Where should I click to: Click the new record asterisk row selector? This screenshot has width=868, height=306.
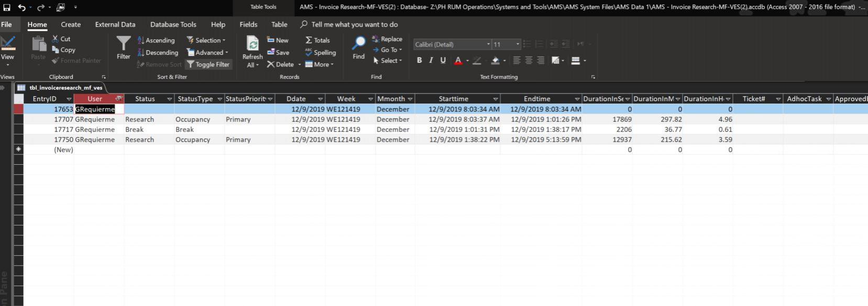tap(19, 150)
